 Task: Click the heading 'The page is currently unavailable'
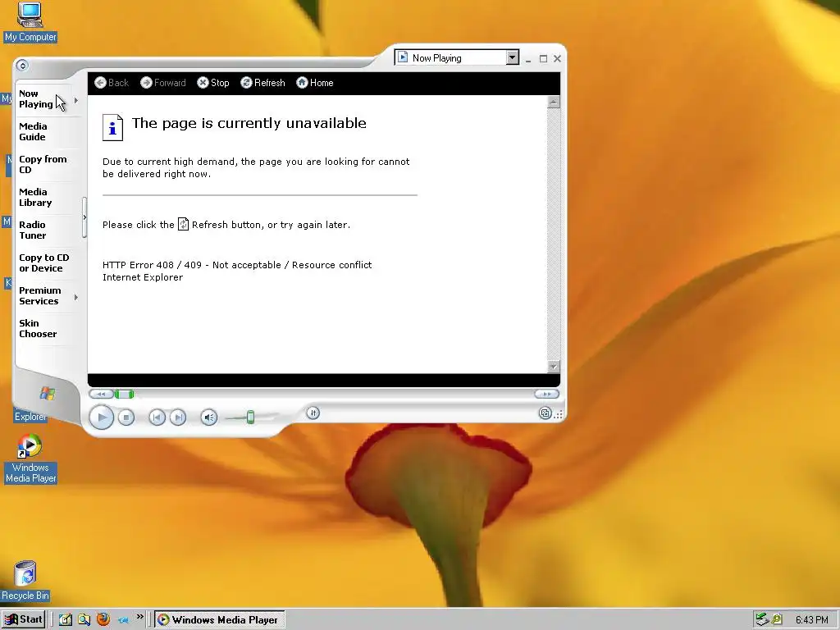click(x=249, y=123)
